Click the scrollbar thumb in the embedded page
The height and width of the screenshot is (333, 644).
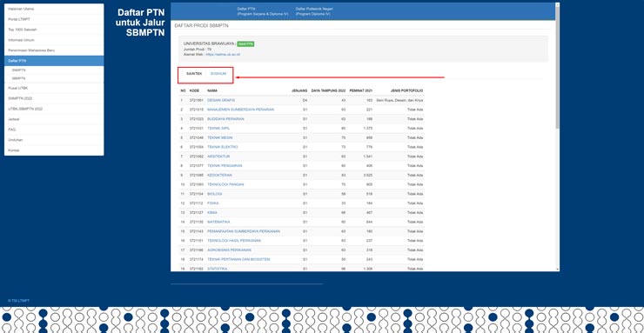(x=557, y=68)
